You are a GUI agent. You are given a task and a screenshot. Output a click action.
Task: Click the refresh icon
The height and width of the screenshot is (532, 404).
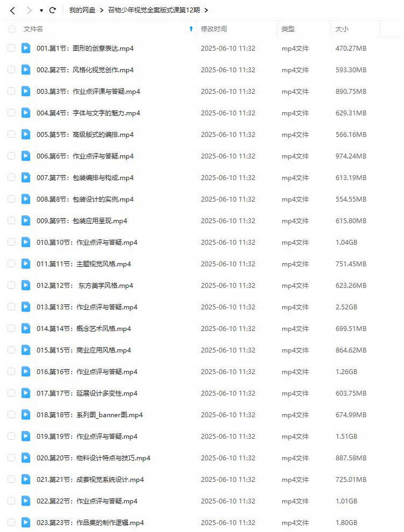pos(52,10)
